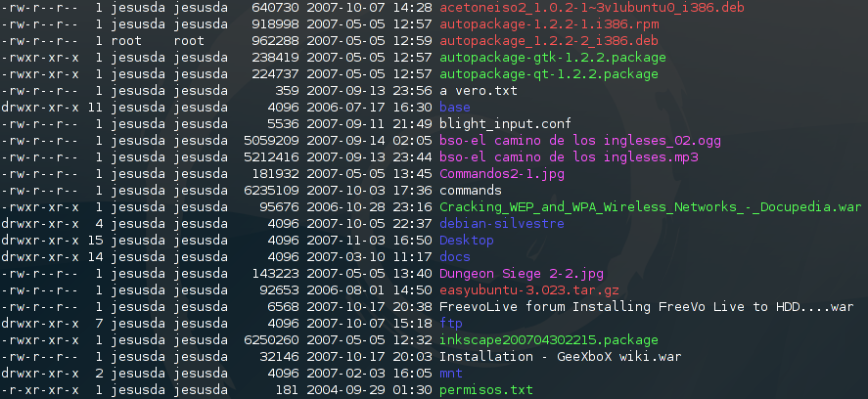868x399 pixels.
Task: Click the Dungeon Siege 2-2.jpg filename
Action: pyautogui.click(x=519, y=273)
